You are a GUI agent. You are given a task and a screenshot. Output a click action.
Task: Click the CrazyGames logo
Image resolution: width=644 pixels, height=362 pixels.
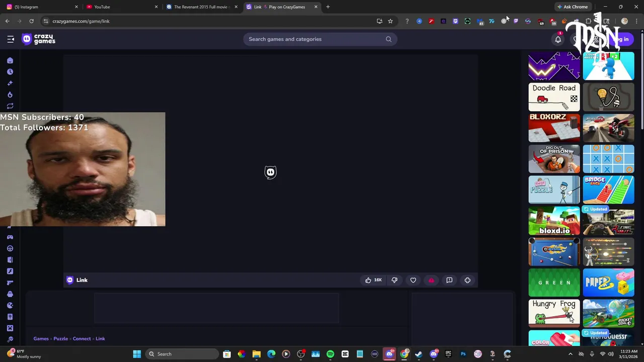coord(39,39)
